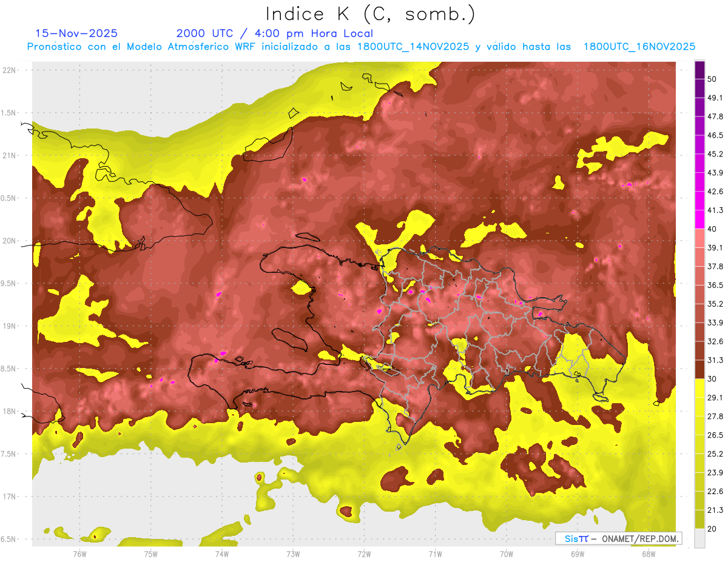Click the "27.8" color scale value
728x562 pixels.
715,416
